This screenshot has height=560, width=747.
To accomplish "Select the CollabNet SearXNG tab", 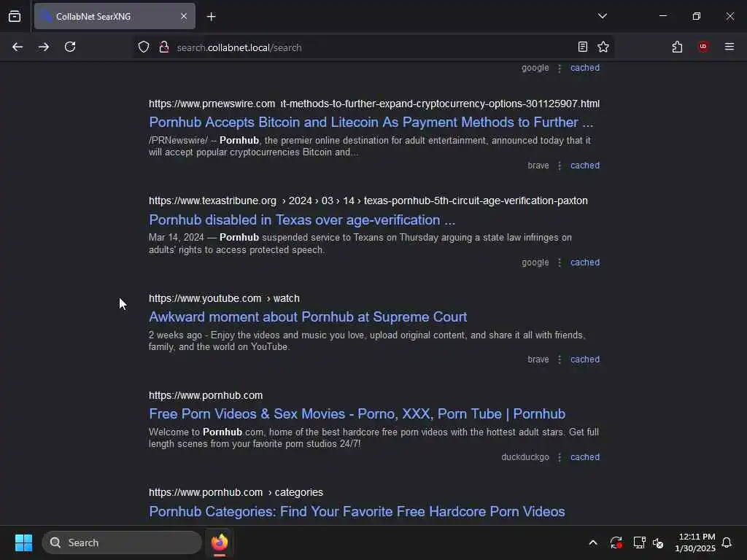I will (115, 16).
